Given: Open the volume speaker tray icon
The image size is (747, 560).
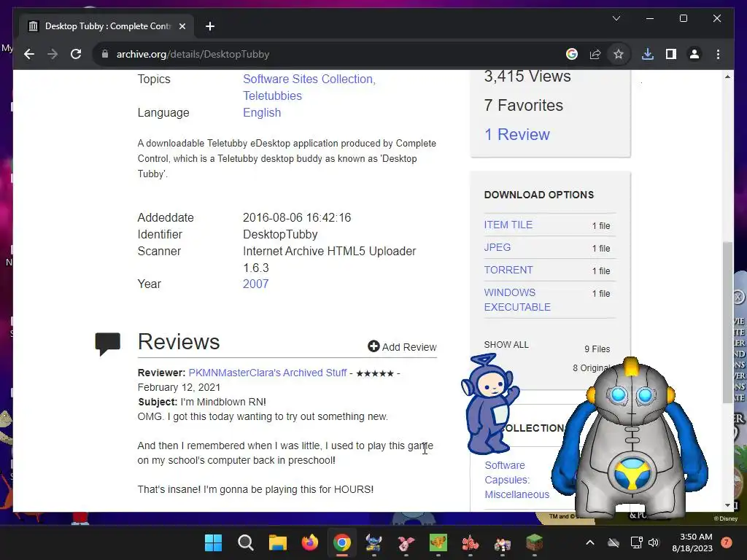Looking at the screenshot, I should pyautogui.click(x=654, y=542).
